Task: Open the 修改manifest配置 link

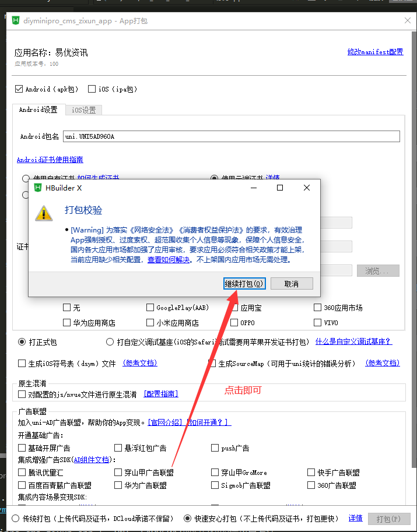Action: click(x=375, y=52)
